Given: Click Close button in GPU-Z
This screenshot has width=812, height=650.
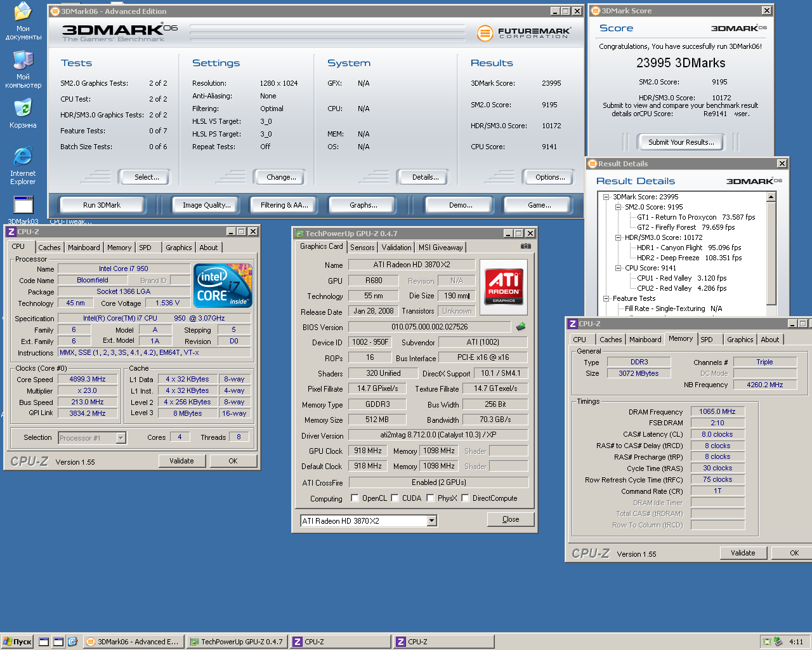Looking at the screenshot, I should tap(511, 519).
